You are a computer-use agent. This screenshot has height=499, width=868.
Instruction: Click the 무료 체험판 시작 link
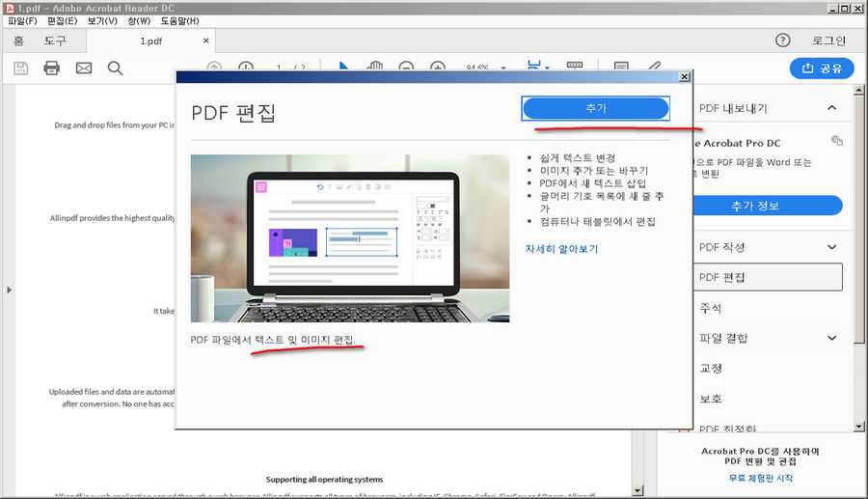(x=761, y=478)
